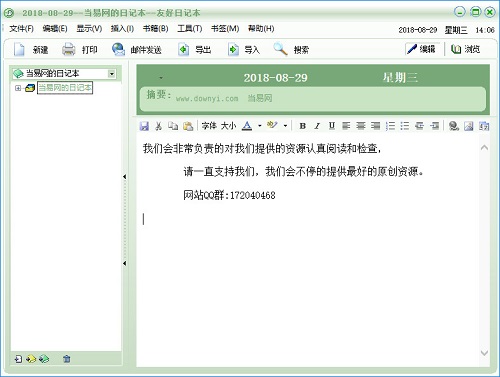The height and width of the screenshot is (377, 500).
Task: Click the line 网站QQ群:172040468
Action: pyautogui.click(x=229, y=195)
